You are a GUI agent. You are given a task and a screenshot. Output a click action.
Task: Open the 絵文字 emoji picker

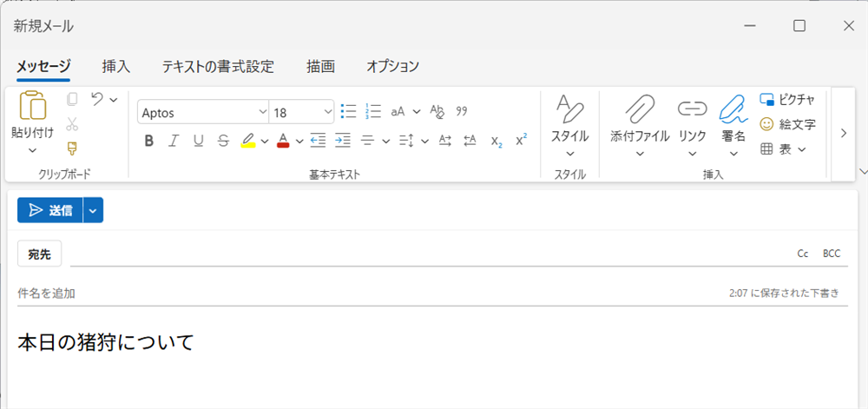pyautogui.click(x=787, y=124)
